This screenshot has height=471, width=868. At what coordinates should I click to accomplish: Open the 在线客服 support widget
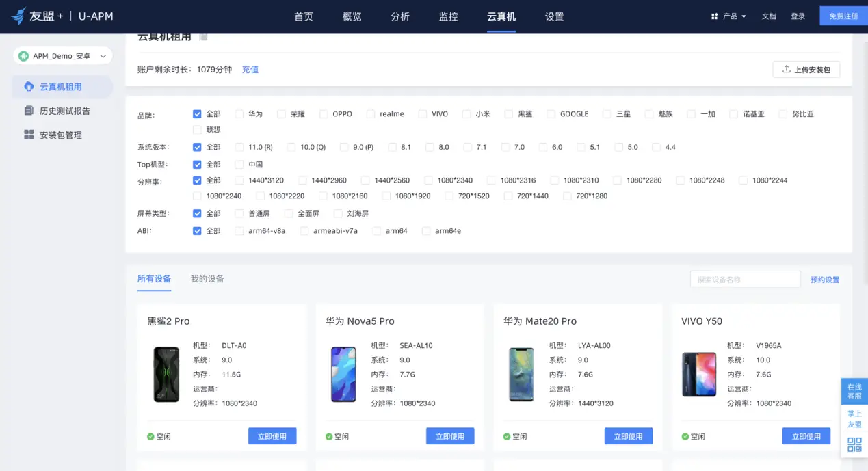[x=854, y=391]
